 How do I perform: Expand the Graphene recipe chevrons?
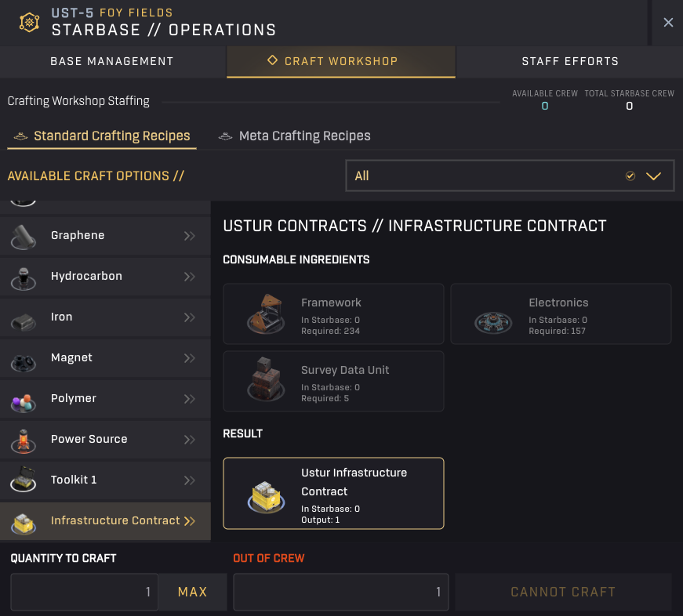pyautogui.click(x=189, y=236)
